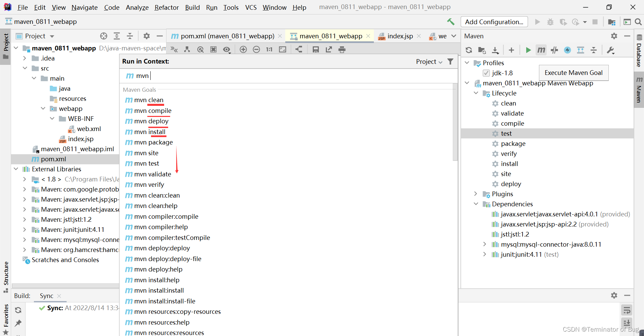The width and height of the screenshot is (644, 336).
Task: Click the Save diagram icon
Action: pyautogui.click(x=315, y=49)
